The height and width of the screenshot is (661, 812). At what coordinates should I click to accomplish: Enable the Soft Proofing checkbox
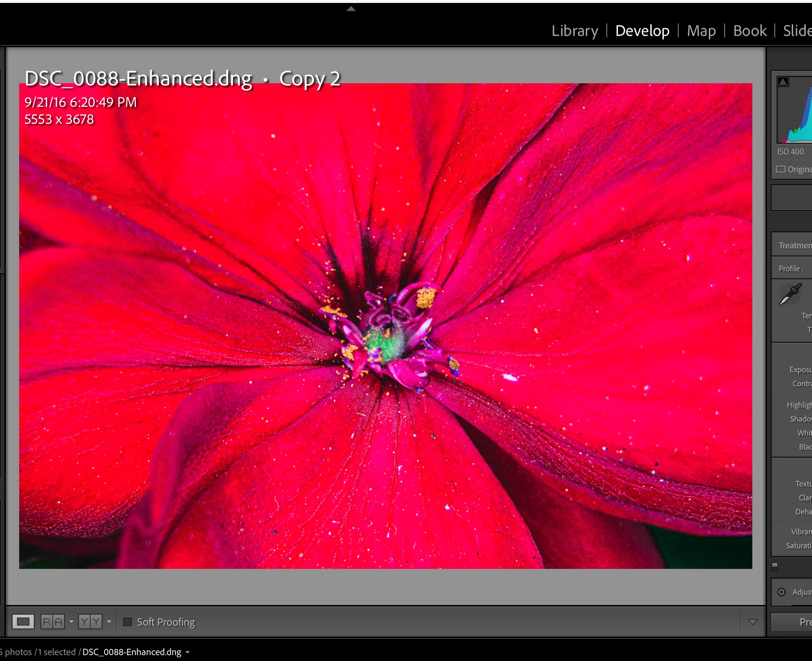point(127,622)
